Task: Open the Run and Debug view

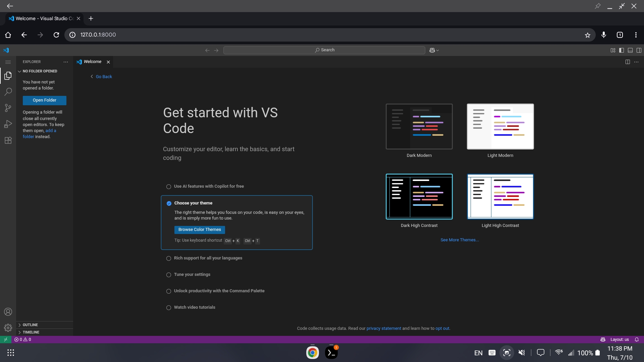Action: point(8,124)
